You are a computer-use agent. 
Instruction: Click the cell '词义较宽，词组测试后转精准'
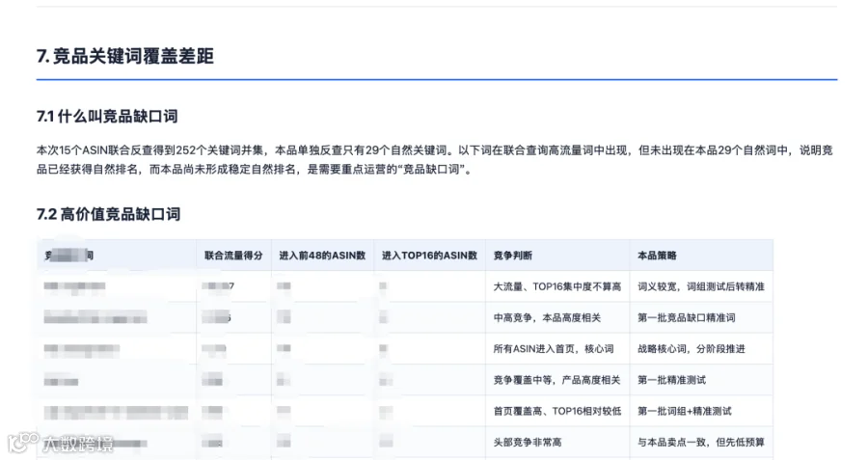pos(701,286)
